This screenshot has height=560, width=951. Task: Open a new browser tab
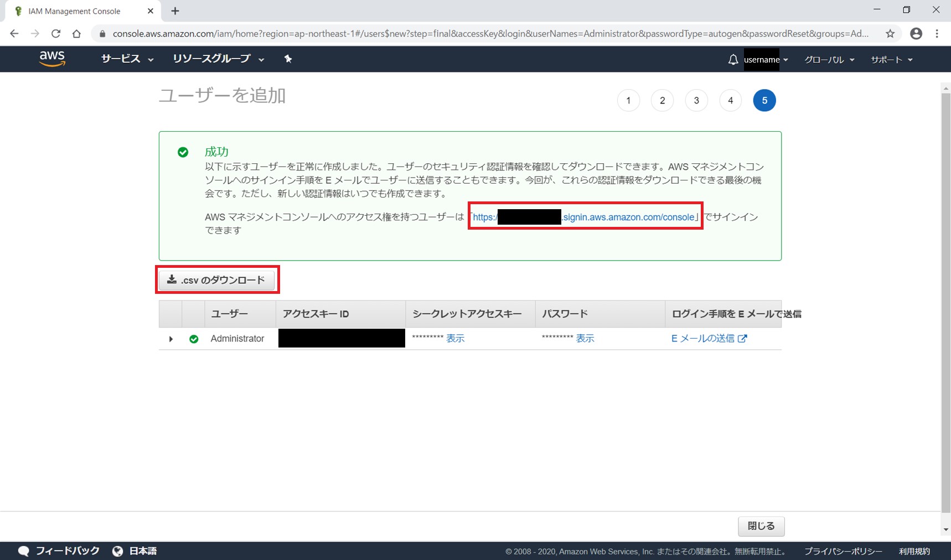pyautogui.click(x=175, y=11)
